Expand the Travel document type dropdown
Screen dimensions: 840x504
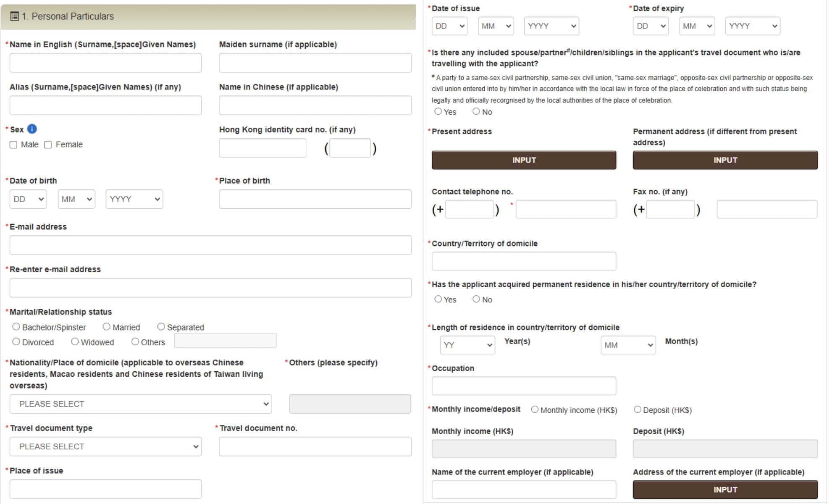click(105, 446)
